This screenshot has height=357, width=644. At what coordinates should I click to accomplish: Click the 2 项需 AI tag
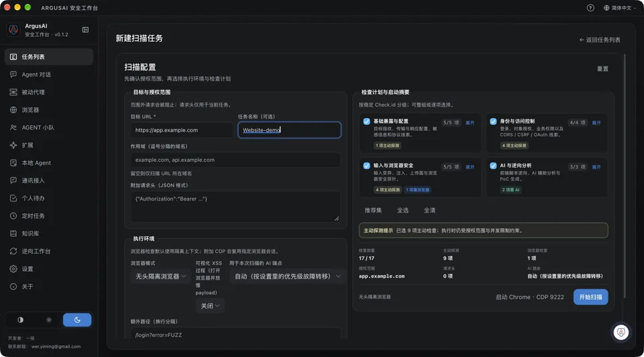pos(511,190)
